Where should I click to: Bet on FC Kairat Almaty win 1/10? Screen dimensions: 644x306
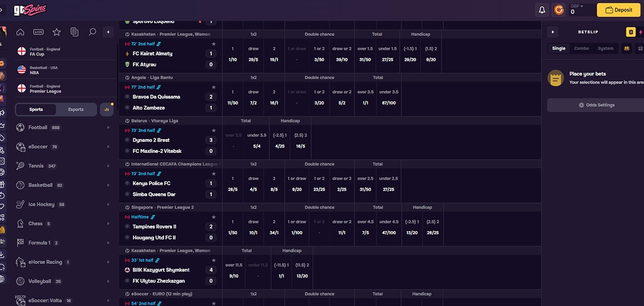click(233, 54)
